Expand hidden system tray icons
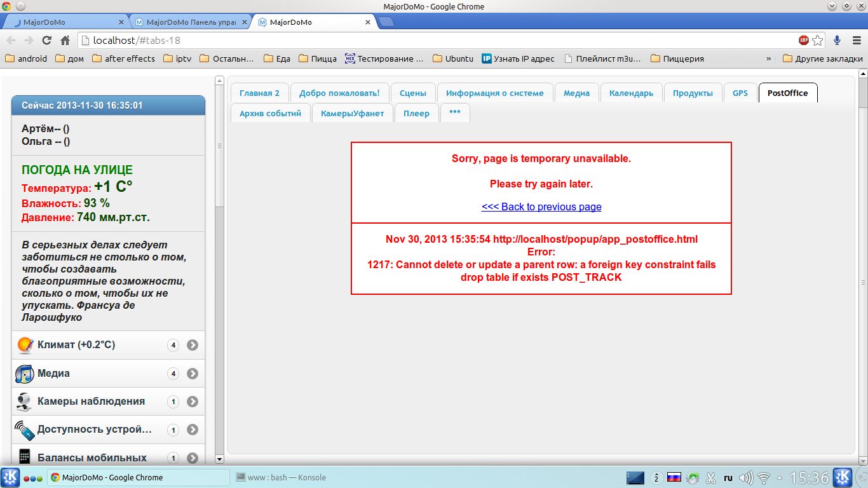Screen dimensions: 868x488 780,477
